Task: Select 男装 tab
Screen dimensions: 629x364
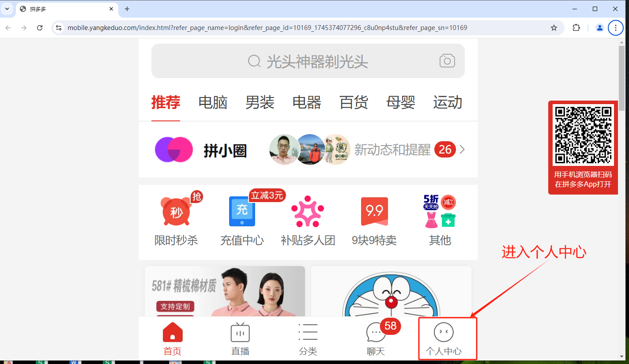Action: [x=260, y=102]
